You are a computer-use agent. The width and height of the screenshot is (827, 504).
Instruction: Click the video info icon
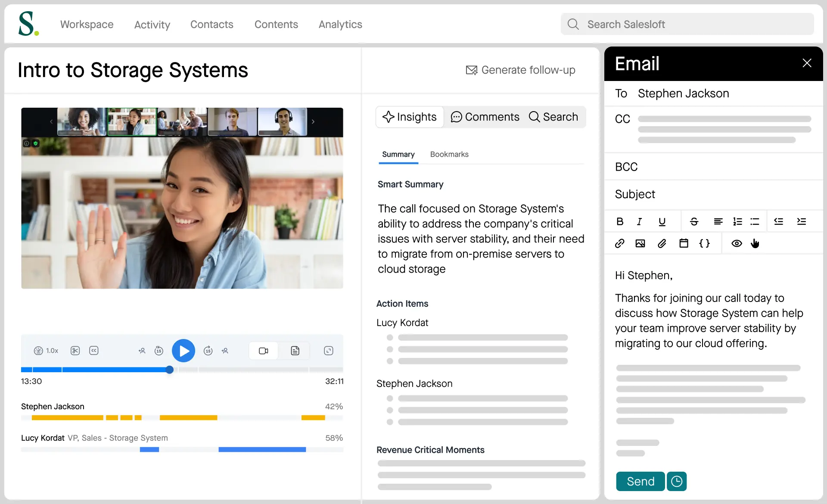(x=27, y=143)
